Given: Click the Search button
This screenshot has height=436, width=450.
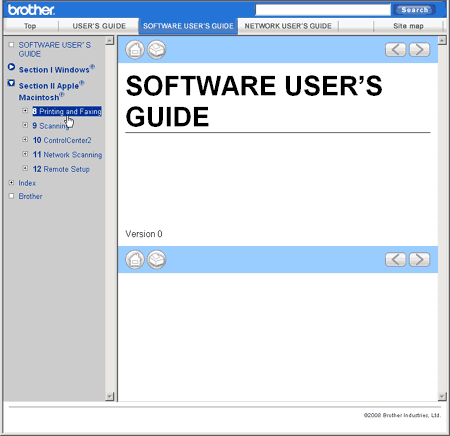Looking at the screenshot, I should (x=415, y=10).
